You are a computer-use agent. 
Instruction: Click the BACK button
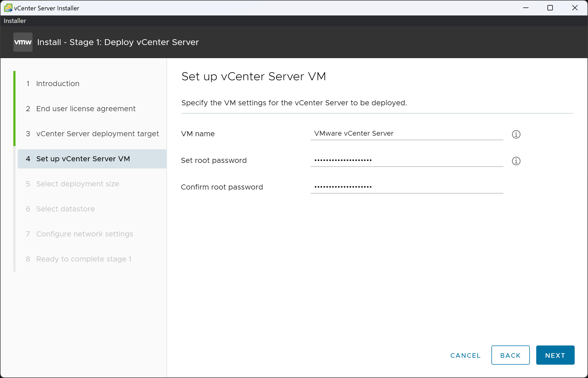click(x=510, y=355)
